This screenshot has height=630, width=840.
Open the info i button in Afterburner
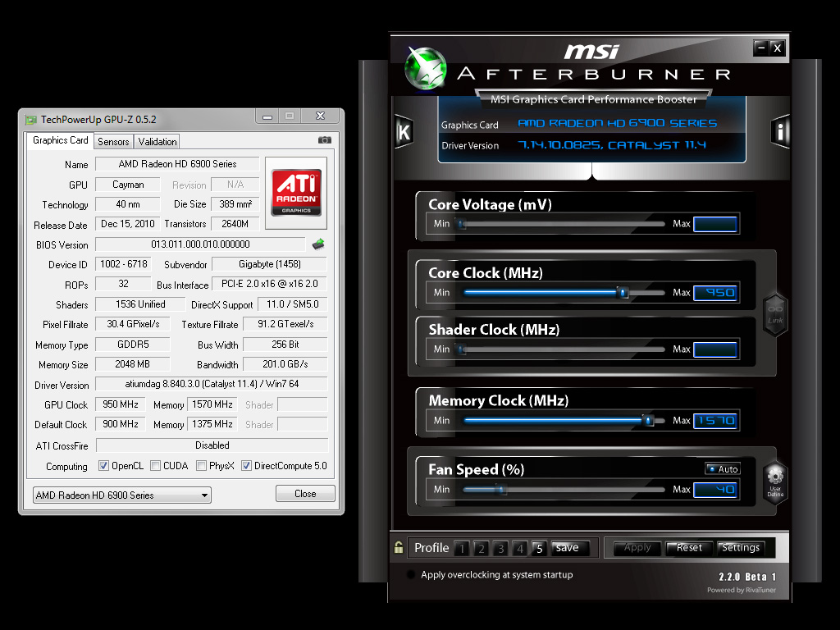(780, 132)
